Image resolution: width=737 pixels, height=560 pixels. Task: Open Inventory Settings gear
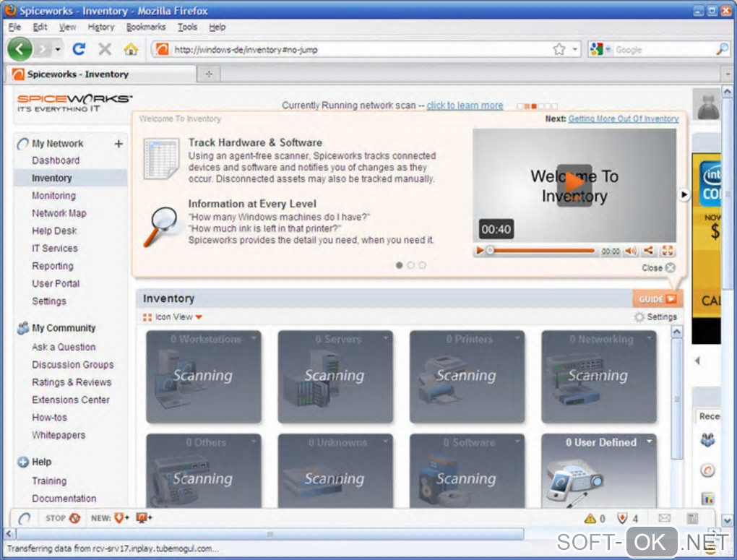655,317
